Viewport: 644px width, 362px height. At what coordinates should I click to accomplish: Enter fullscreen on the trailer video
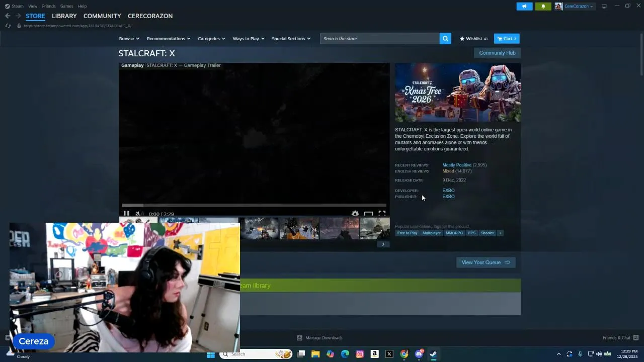(x=382, y=214)
